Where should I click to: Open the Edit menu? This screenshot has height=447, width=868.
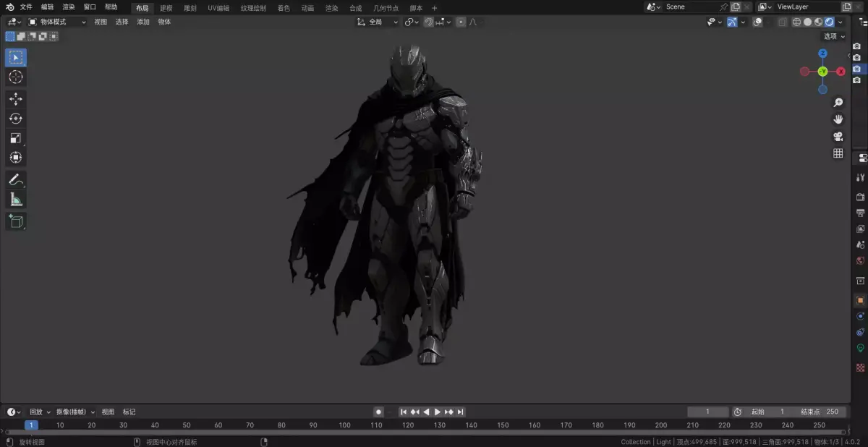47,7
